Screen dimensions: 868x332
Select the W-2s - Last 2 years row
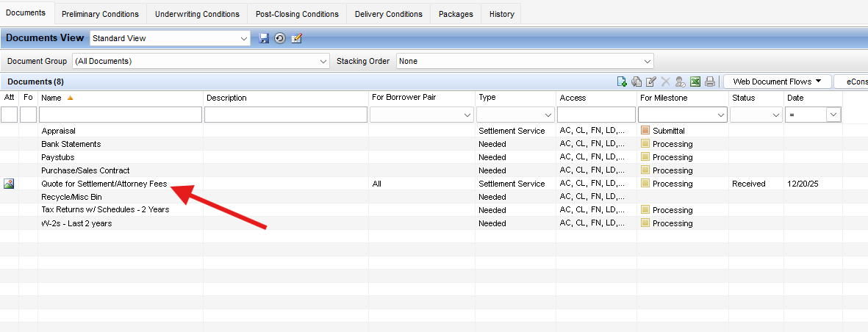[x=420, y=223]
